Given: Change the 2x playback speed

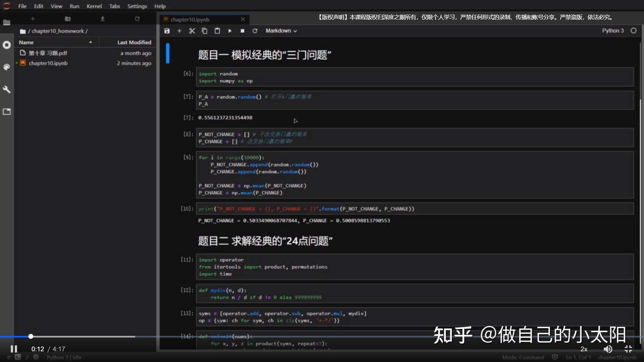Looking at the screenshot, I should [x=584, y=349].
